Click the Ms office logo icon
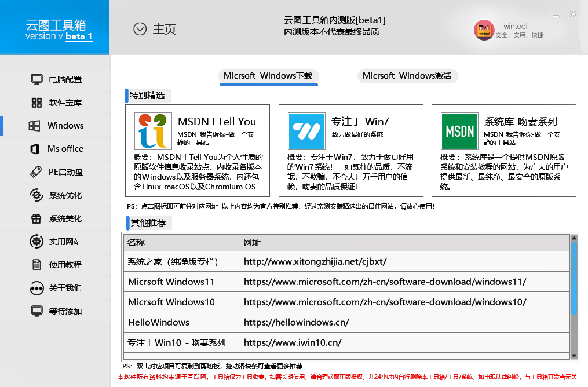Screen dimensions: 588x387 [35, 149]
